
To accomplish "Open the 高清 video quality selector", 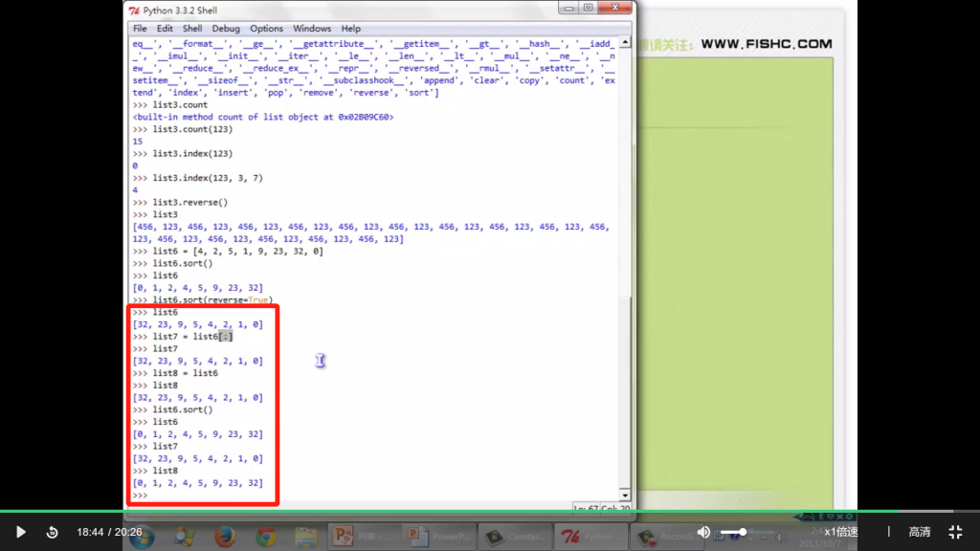I will pyautogui.click(x=919, y=532).
